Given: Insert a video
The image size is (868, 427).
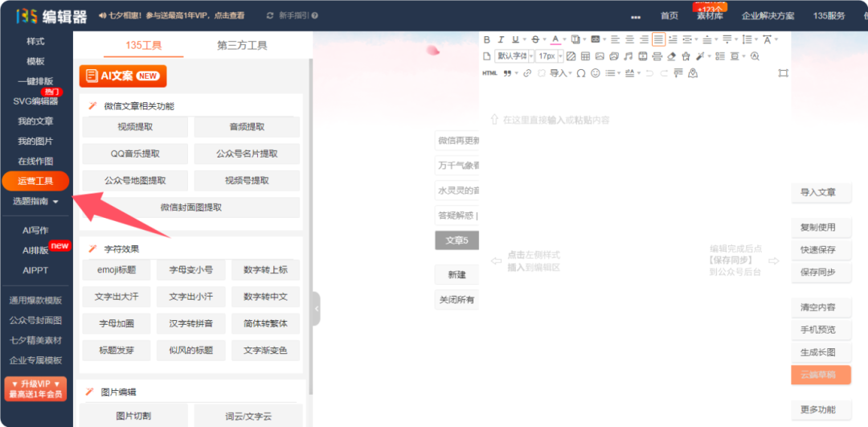Looking at the screenshot, I should click(x=643, y=56).
